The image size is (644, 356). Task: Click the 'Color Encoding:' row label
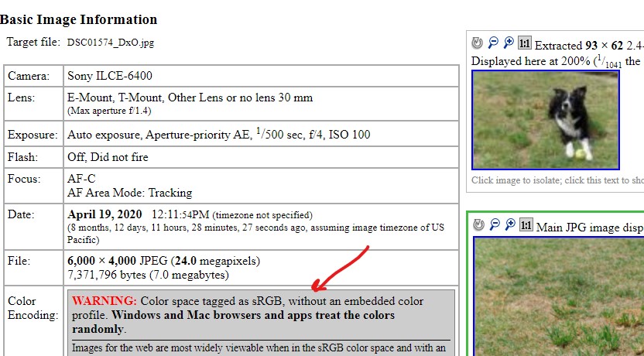[33, 308]
